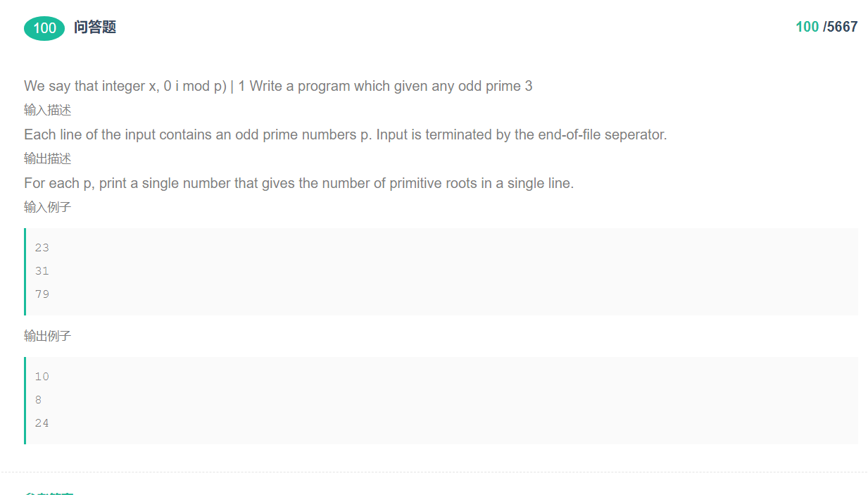Screen dimensions: 868x495
Task: Click the 输出描述 section heading
Action: click(47, 158)
